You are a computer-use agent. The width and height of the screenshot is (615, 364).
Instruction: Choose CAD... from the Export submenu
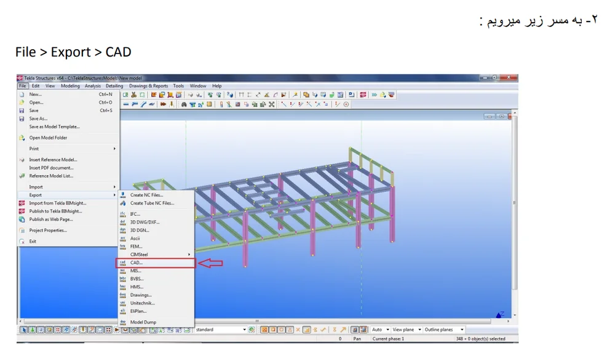coord(156,263)
